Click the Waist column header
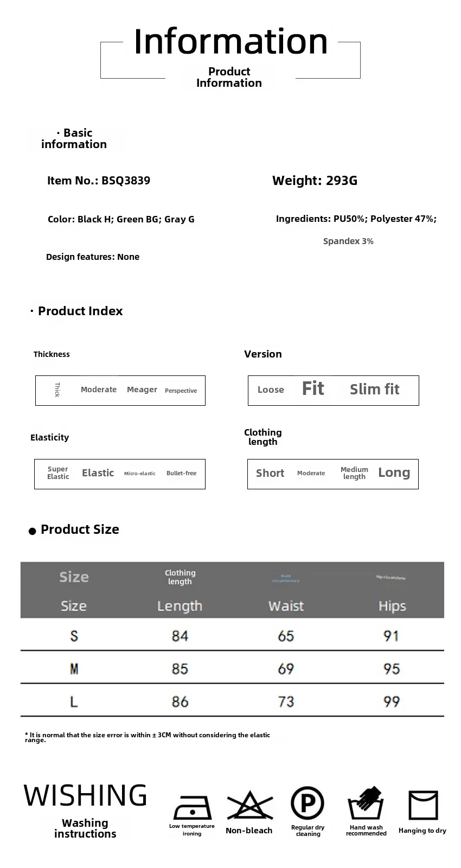Image resolution: width=461 pixels, height=868 pixels. pyautogui.click(x=286, y=606)
